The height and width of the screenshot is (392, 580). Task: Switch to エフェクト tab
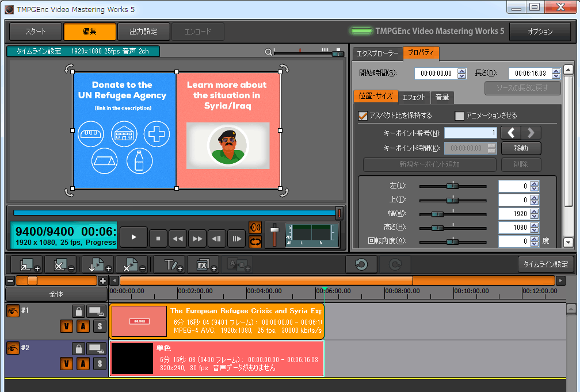[414, 98]
